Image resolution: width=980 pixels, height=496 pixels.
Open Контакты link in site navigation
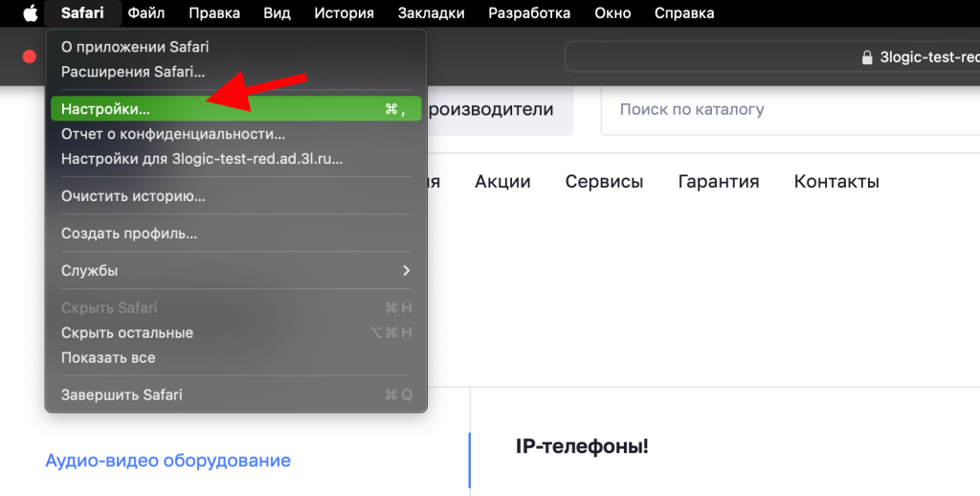[836, 182]
